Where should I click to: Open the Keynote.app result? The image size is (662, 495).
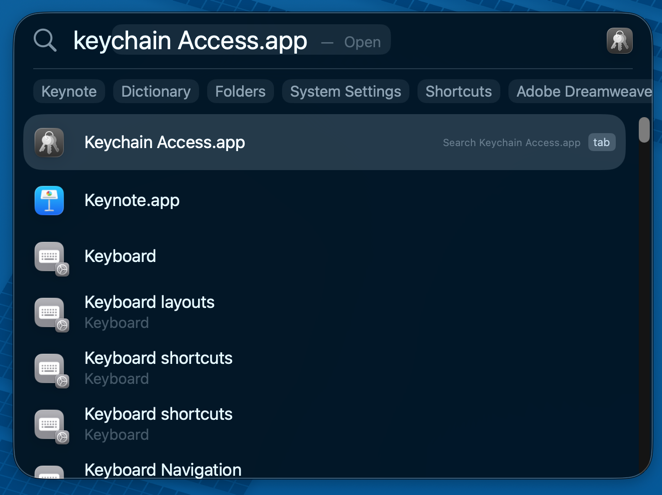[x=324, y=200]
